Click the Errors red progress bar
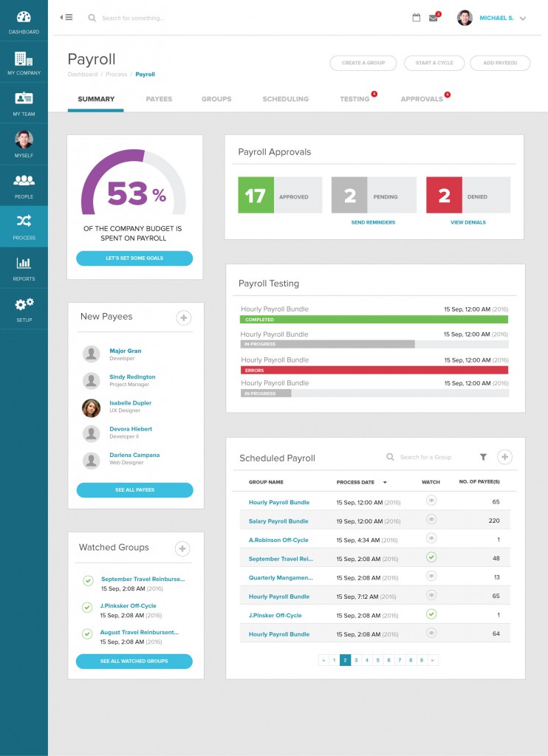 (374, 370)
